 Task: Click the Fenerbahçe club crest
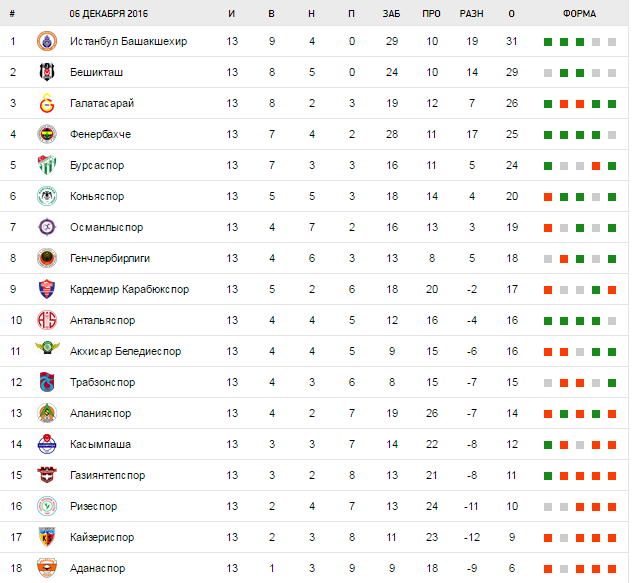(x=44, y=134)
